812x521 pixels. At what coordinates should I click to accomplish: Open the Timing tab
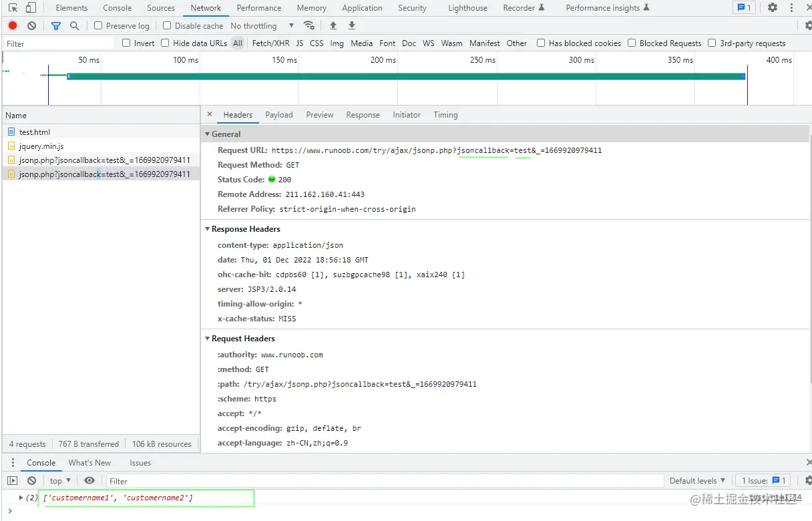(445, 115)
